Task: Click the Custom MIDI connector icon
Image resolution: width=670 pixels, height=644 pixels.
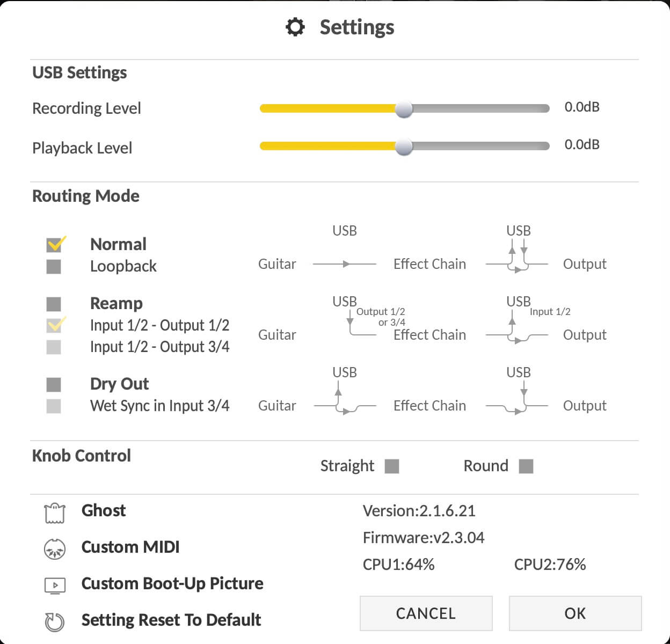Action: point(54,549)
